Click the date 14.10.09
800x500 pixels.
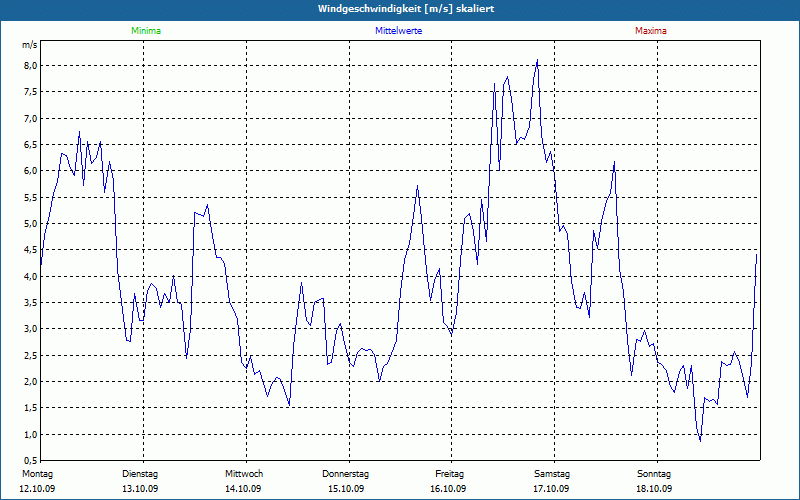coord(243,489)
